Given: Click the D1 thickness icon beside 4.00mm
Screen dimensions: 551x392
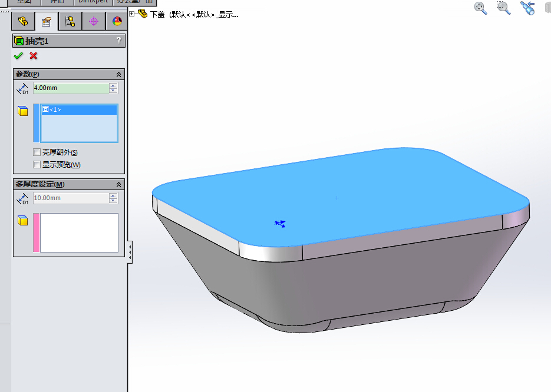Looking at the screenshot, I should [22, 89].
